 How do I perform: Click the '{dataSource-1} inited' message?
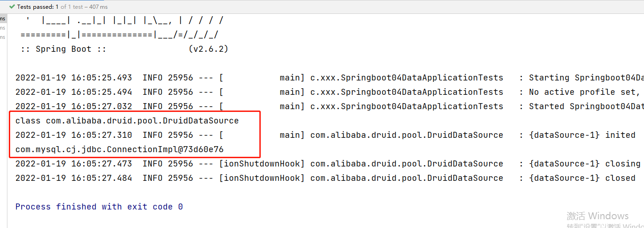(x=582, y=135)
